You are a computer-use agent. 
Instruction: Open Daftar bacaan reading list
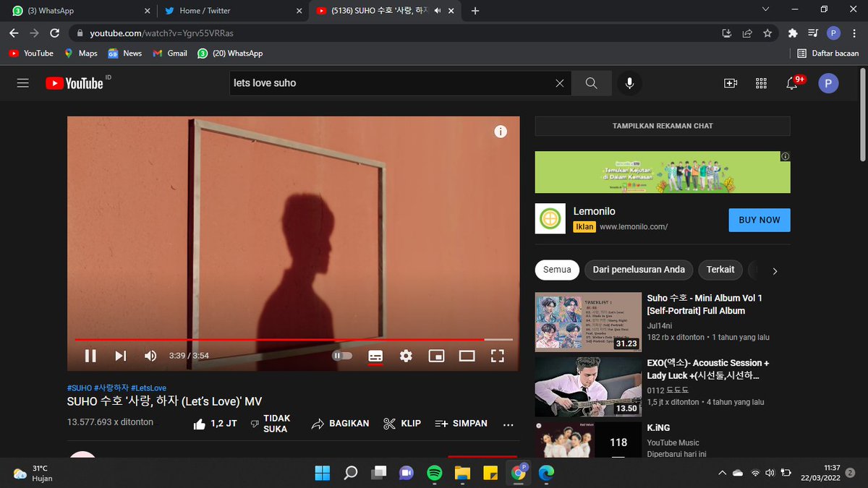tap(827, 53)
